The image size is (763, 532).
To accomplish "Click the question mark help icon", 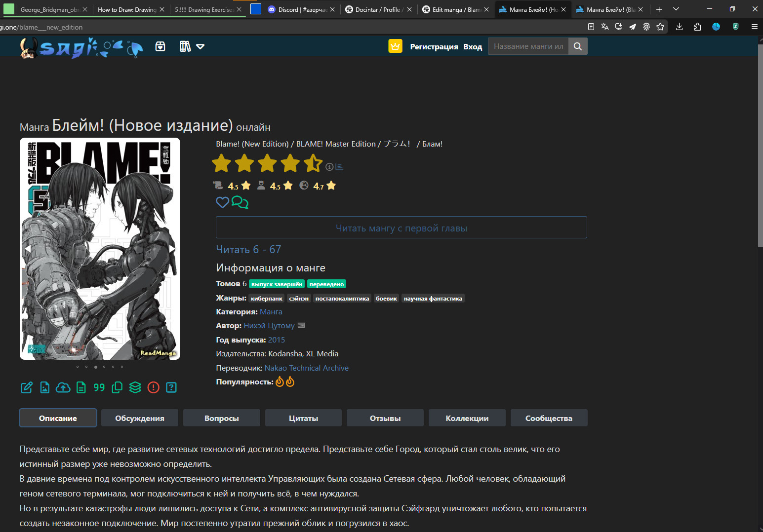I will click(171, 388).
